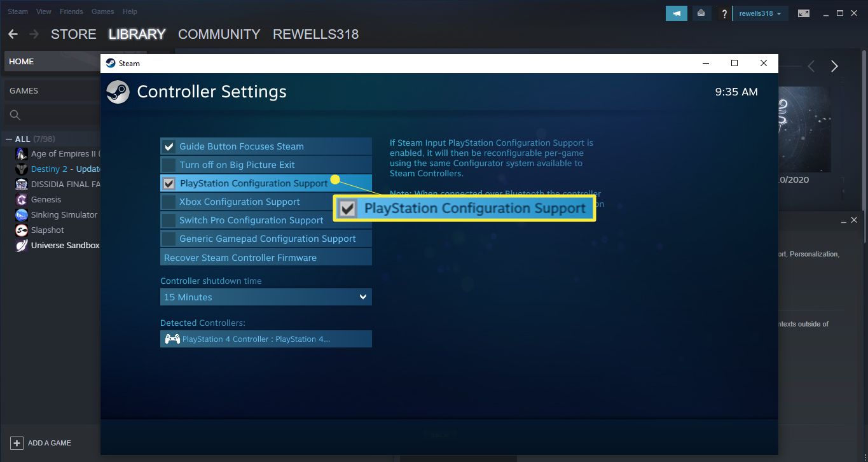Toggle Big Picture mode icon in top bar
Image resolution: width=868 pixels, height=462 pixels.
[x=804, y=13]
